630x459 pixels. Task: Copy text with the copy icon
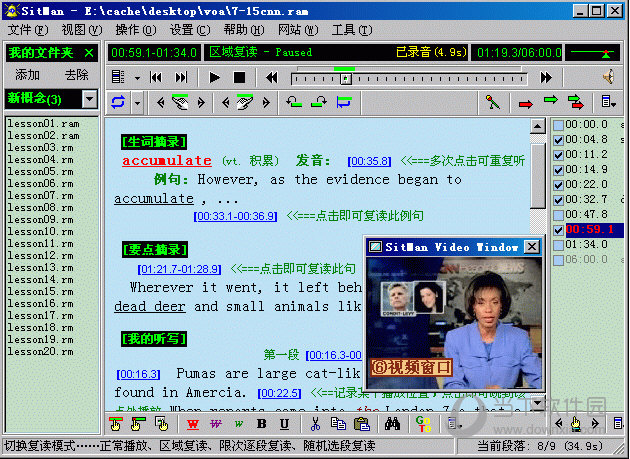click(338, 424)
